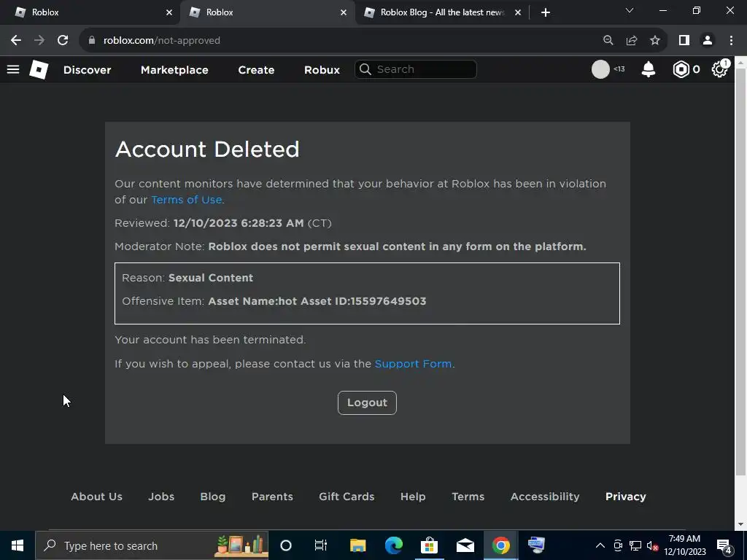Open a new browser tab
Screen dimensions: 747x560
pyautogui.click(x=546, y=12)
